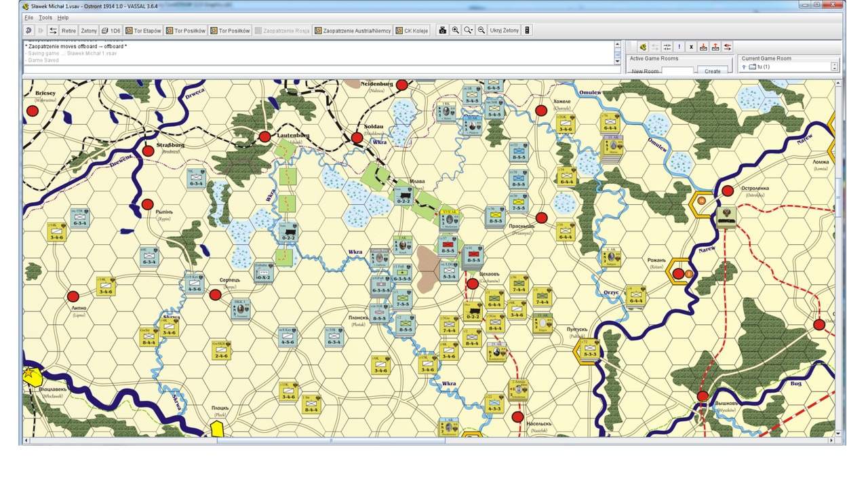Click the red up-arrow outbox icon

715,47
